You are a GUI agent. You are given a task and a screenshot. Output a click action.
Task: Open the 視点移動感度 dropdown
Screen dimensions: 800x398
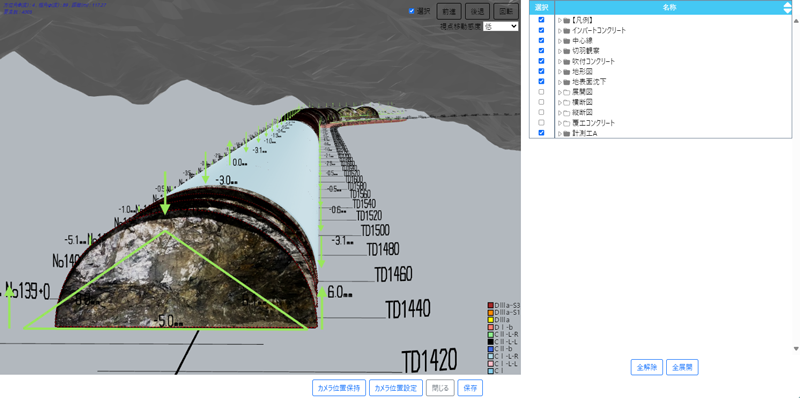pos(500,26)
